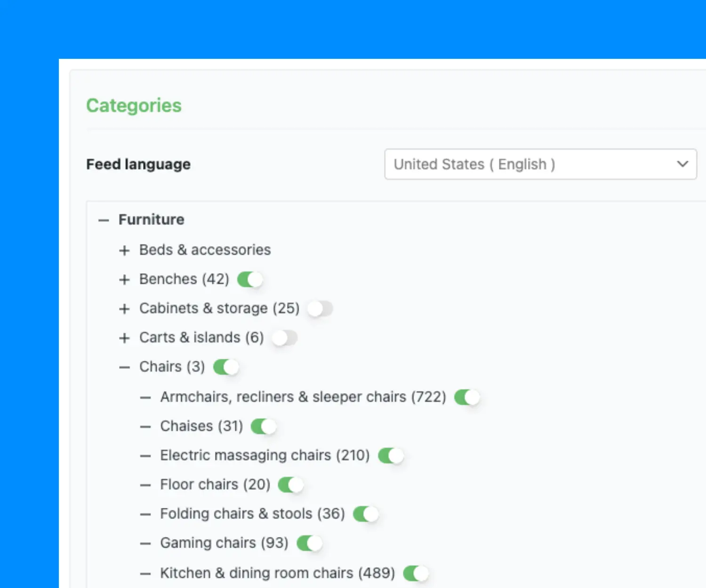Turn off Electric massaging chairs toggle

(x=391, y=455)
